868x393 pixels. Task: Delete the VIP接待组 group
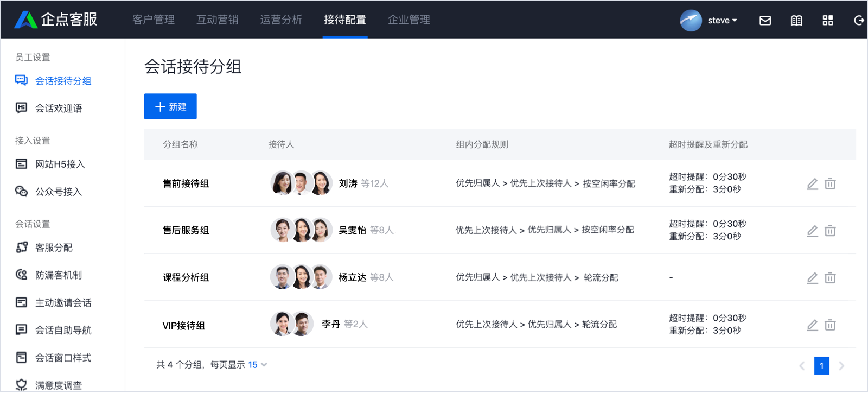click(830, 326)
